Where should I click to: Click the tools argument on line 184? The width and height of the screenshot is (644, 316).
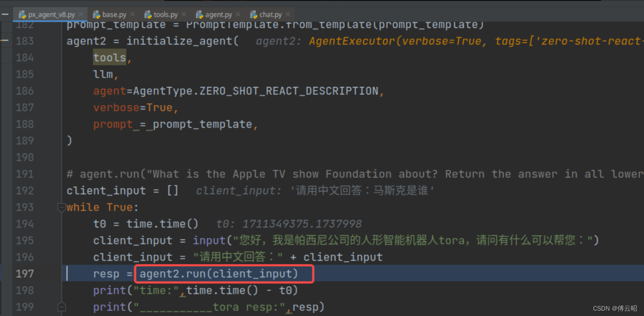point(109,58)
